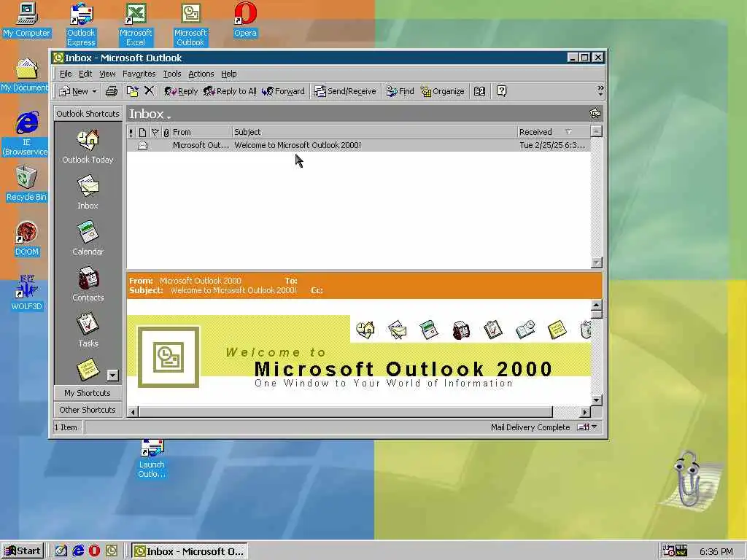Viewport: 747px width, 560px height.
Task: Click the Contacts rolodex icon in the welcome banner
Action: [x=461, y=330]
